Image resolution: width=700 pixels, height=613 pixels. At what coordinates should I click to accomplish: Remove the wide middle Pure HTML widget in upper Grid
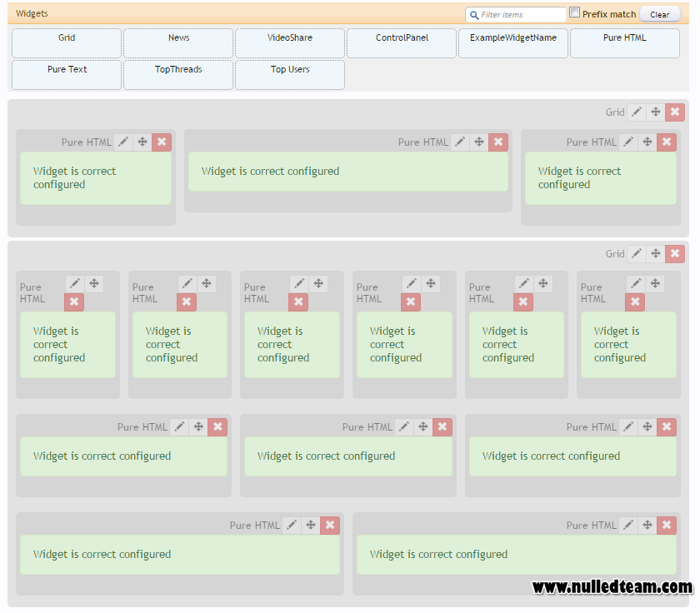click(498, 142)
